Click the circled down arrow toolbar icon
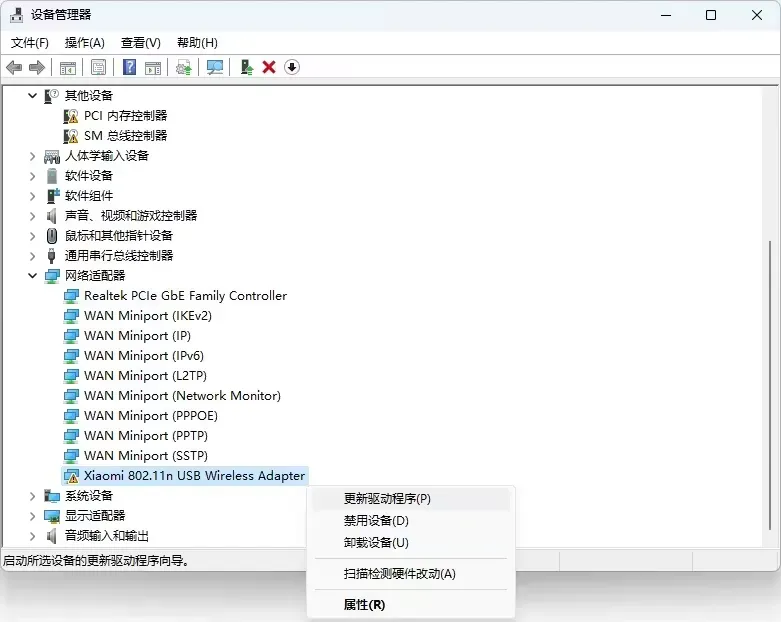Image resolution: width=781 pixels, height=622 pixels. click(x=292, y=67)
